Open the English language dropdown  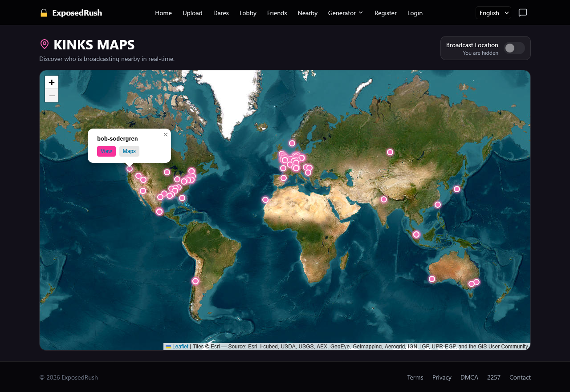pos(493,13)
